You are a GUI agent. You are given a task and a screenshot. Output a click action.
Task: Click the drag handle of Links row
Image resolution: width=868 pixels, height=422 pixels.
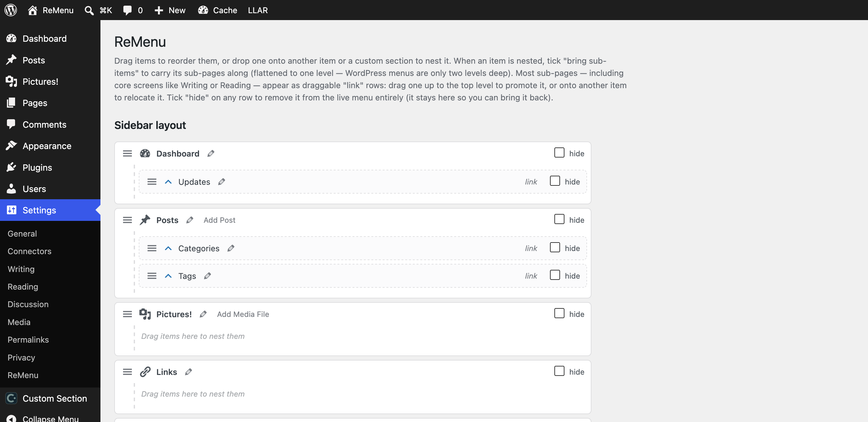[127, 372]
